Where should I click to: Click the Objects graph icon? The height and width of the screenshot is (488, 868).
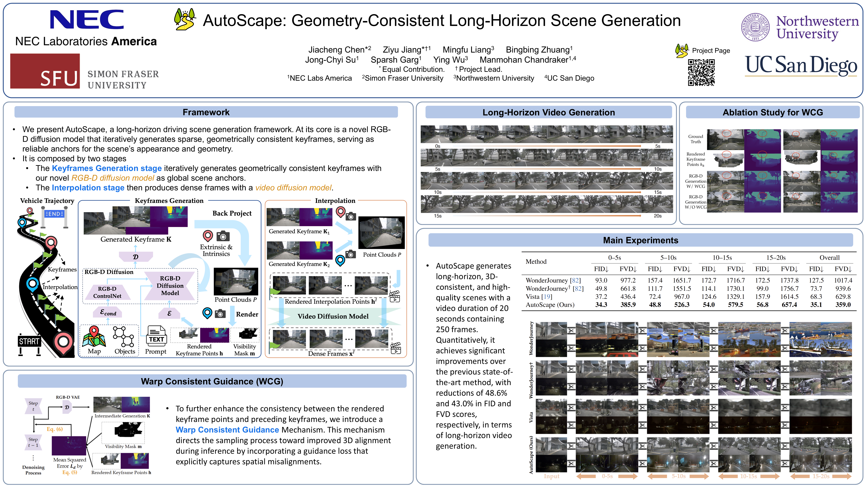point(124,337)
